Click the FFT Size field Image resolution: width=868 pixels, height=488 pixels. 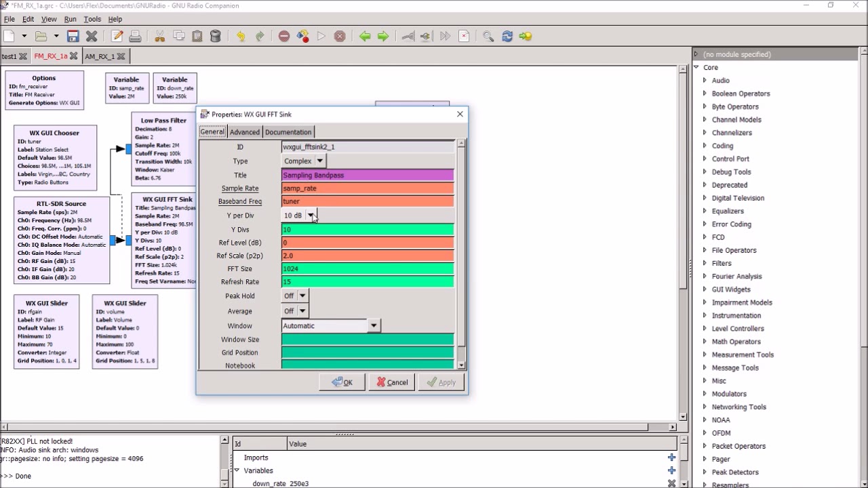pyautogui.click(x=368, y=268)
